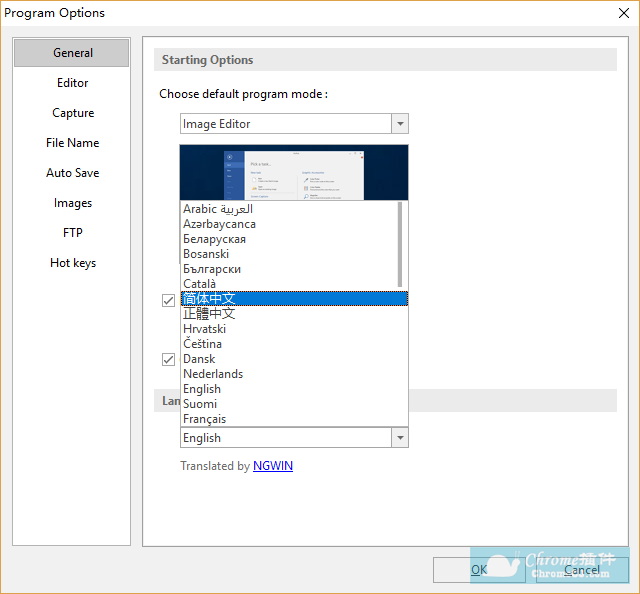Dismiss the dialog with Cancel
Image resolution: width=640 pixels, height=594 pixels.
tap(582, 570)
